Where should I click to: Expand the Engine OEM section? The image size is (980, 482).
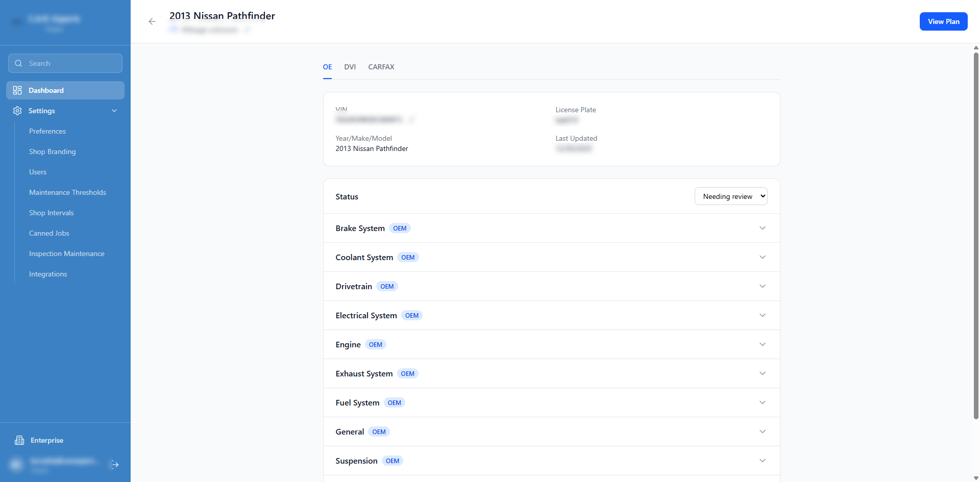click(762, 344)
